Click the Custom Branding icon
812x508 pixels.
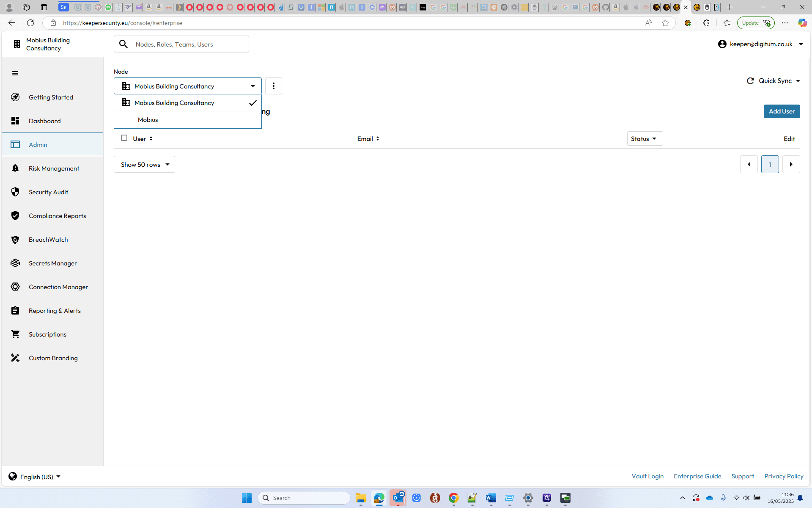coord(15,358)
